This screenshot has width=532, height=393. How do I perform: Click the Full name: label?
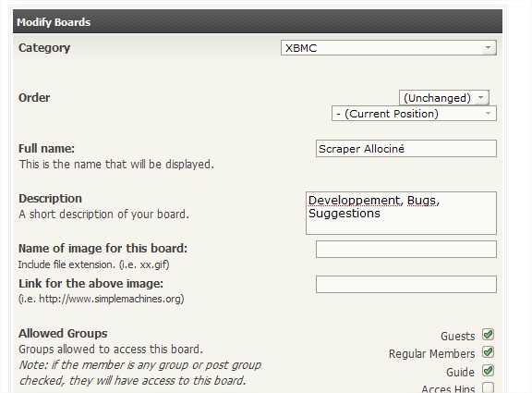46,149
